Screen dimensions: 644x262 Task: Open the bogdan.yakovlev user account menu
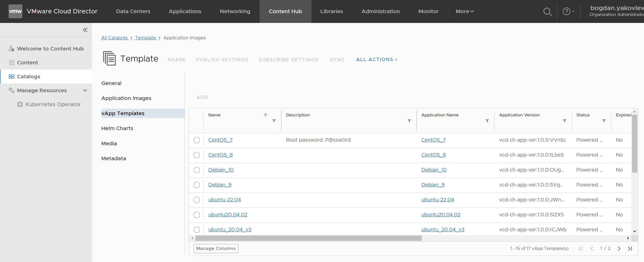click(616, 11)
